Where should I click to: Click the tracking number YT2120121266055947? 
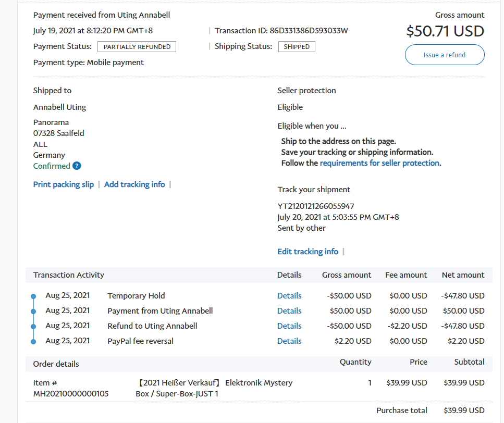tap(316, 206)
